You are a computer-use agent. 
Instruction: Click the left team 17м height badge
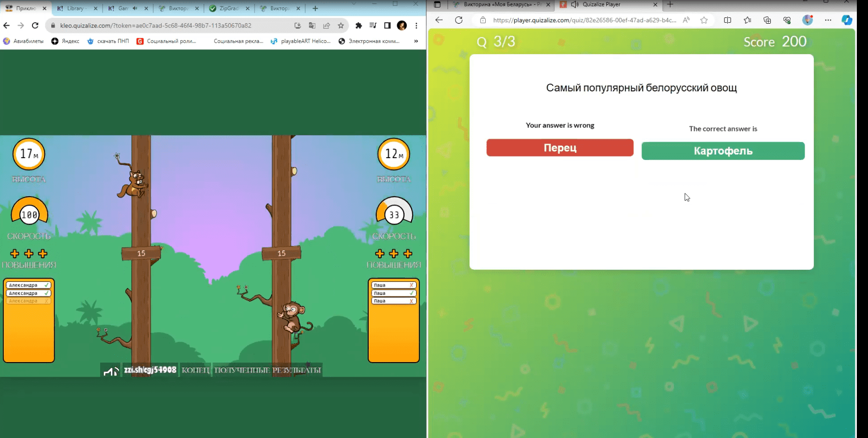[x=29, y=154]
